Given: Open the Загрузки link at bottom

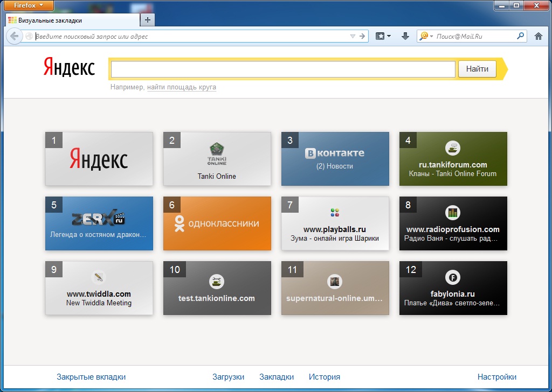Looking at the screenshot, I should [228, 377].
